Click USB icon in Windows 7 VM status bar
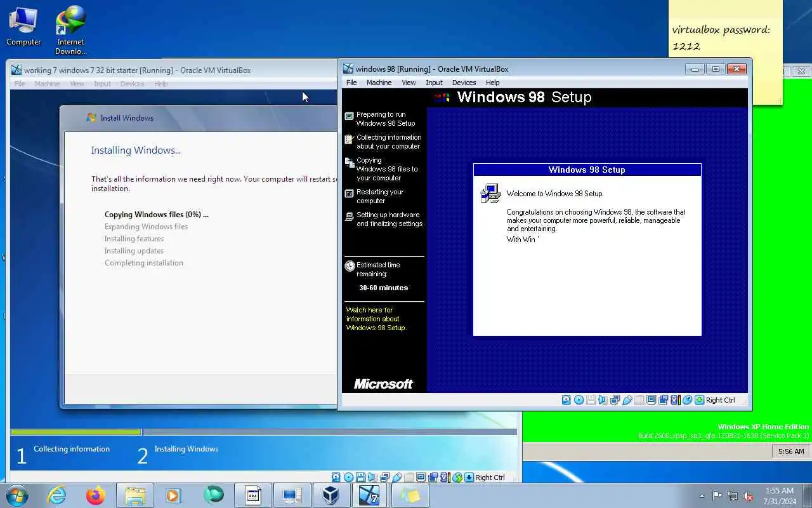The height and width of the screenshot is (508, 812). coord(397,478)
